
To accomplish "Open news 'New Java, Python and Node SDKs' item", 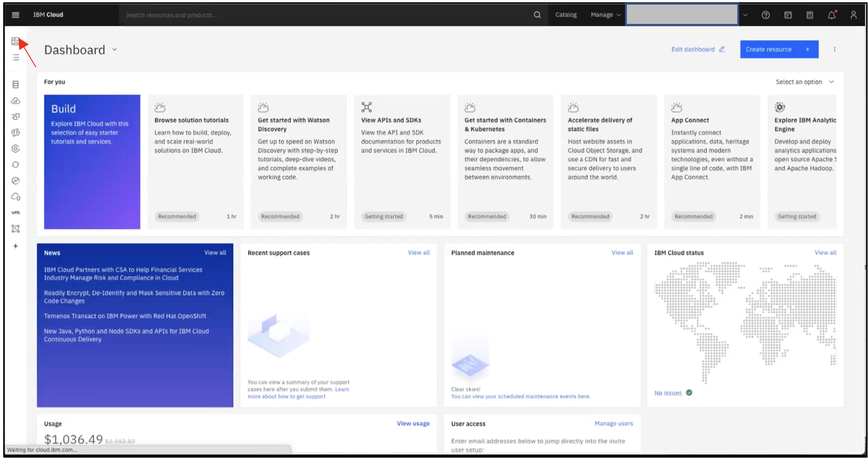I will [126, 335].
